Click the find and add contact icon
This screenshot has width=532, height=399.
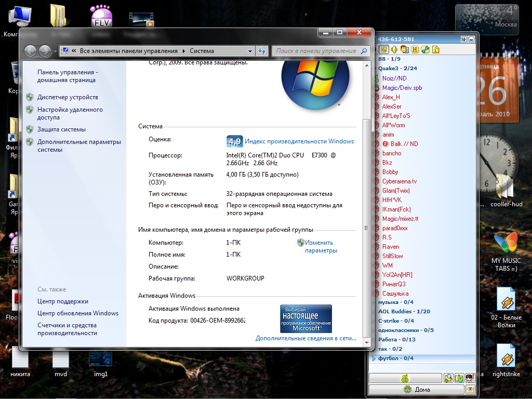(x=448, y=378)
